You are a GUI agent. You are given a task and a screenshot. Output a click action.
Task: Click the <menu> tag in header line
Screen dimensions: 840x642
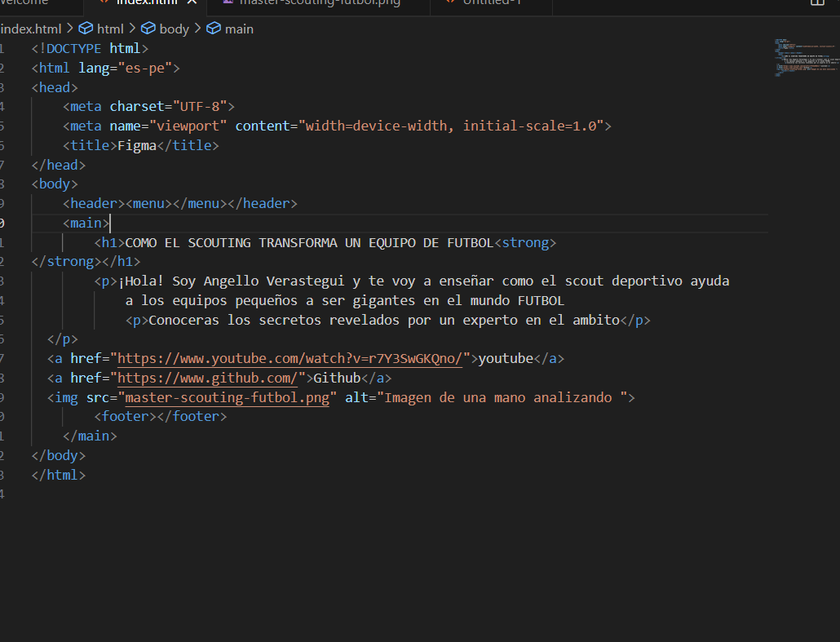coord(148,204)
